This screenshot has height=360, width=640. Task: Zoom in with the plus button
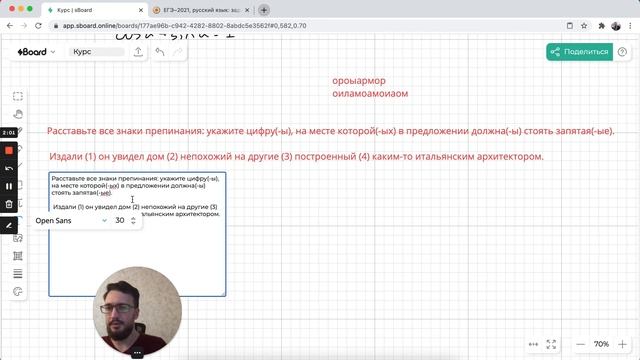(622, 344)
